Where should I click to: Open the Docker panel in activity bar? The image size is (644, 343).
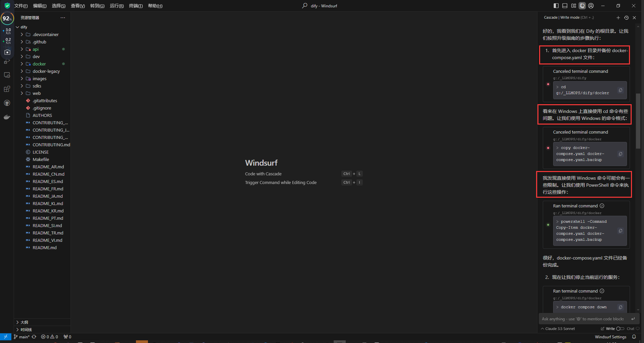[x=7, y=117]
